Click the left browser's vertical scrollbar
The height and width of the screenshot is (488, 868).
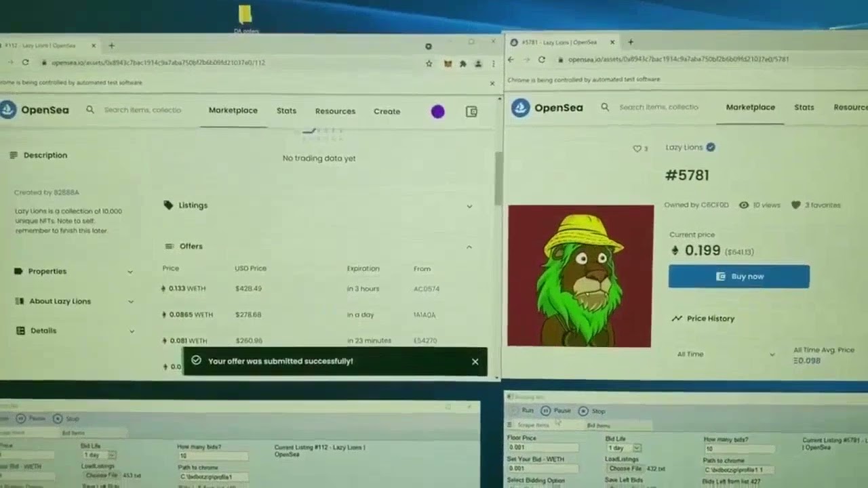(x=498, y=178)
